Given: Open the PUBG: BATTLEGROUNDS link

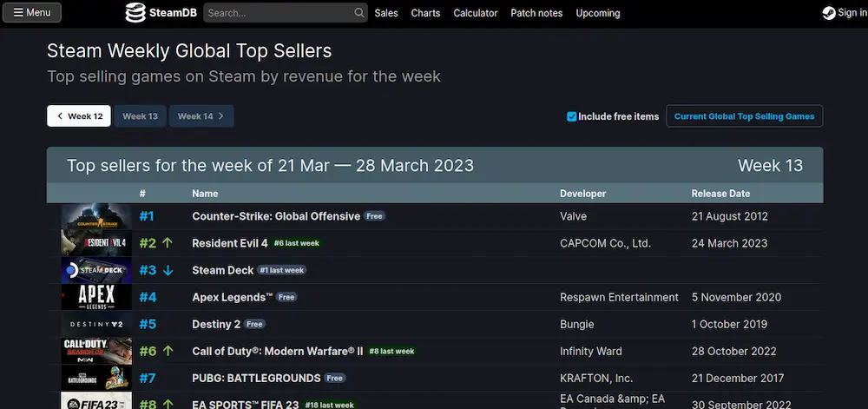Looking at the screenshot, I should point(256,379).
